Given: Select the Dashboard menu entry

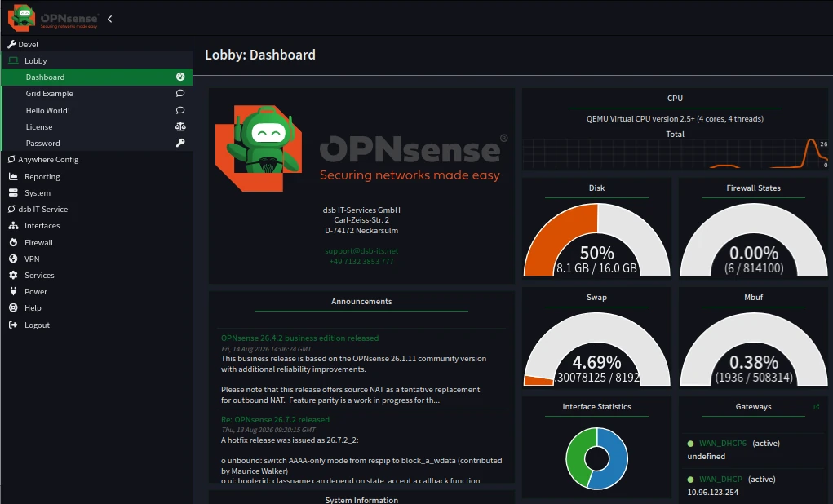Looking at the screenshot, I should coord(97,77).
